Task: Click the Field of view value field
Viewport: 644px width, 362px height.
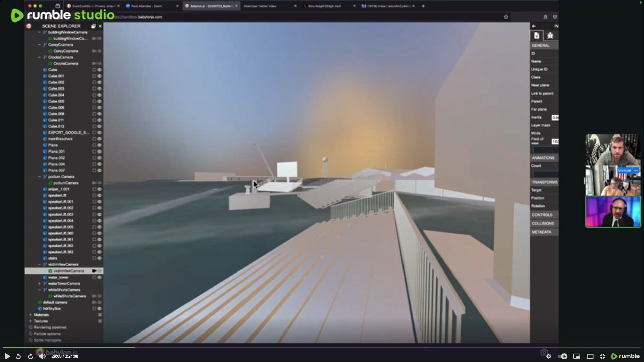Action: pos(555,142)
